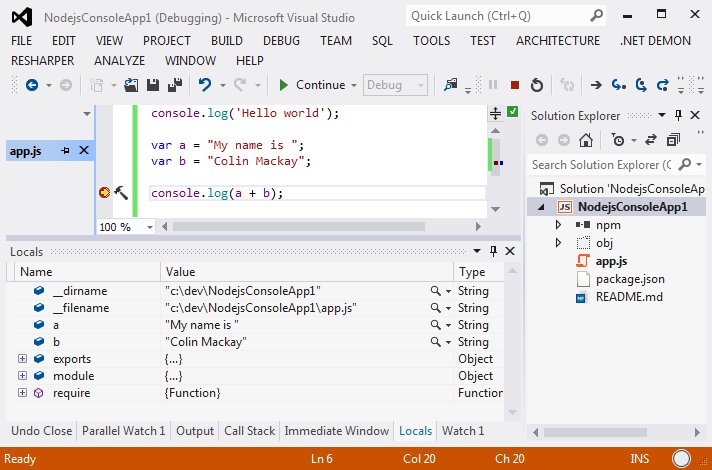Open the visualizer dropdown for variable b
This screenshot has height=470, width=712.
click(448, 342)
